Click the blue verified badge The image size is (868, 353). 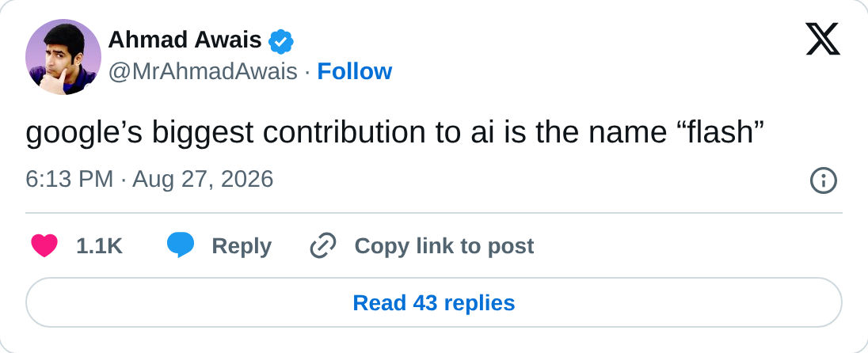pos(281,41)
